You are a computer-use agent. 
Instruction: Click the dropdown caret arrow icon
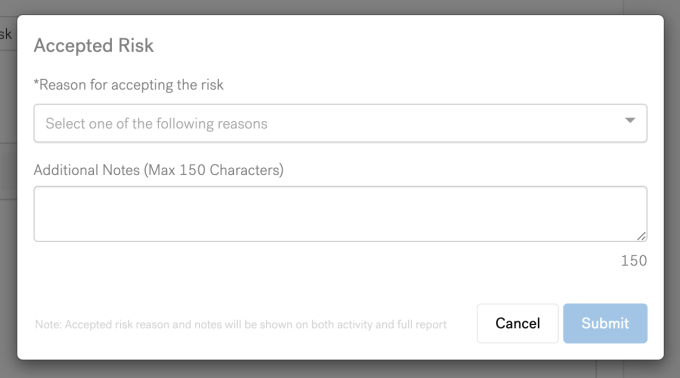(630, 121)
